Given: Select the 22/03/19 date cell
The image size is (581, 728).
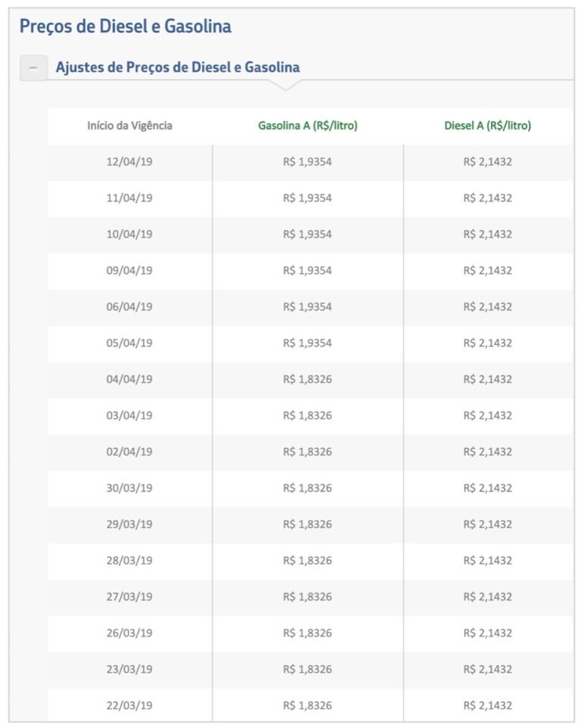Looking at the screenshot, I should click(x=129, y=705).
